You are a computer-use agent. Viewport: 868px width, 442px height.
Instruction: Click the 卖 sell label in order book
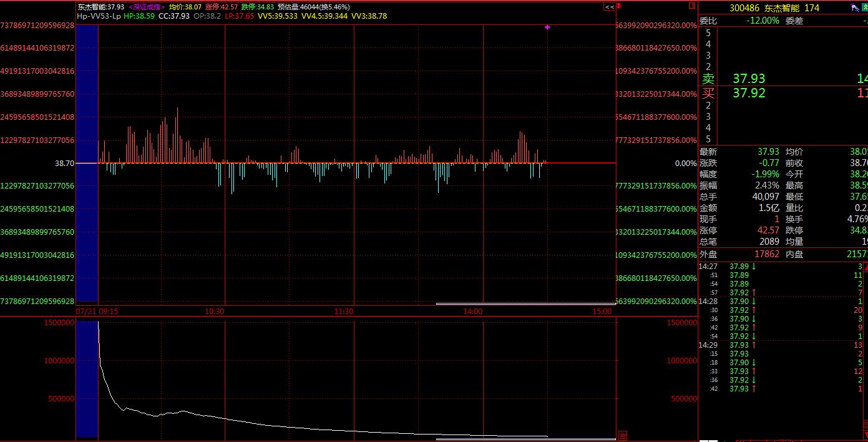tap(708, 79)
